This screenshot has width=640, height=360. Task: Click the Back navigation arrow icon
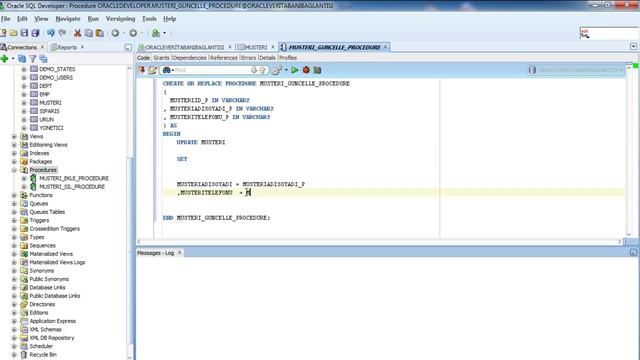pos(116,33)
